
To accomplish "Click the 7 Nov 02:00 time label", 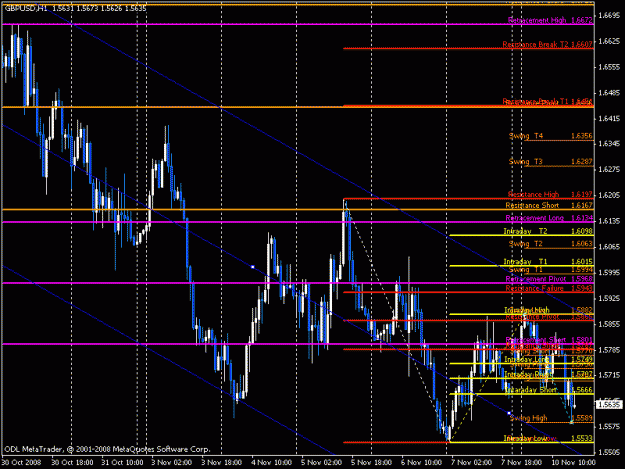I will click(x=471, y=462).
